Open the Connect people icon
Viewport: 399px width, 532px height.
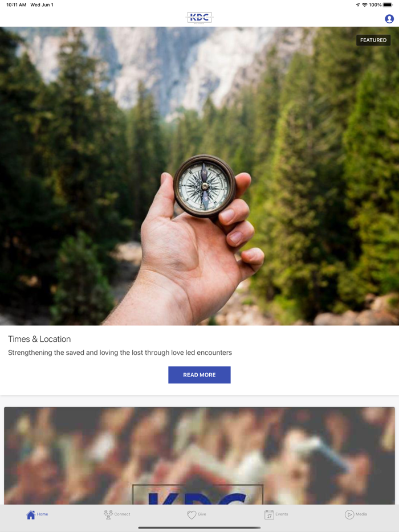coord(108,515)
